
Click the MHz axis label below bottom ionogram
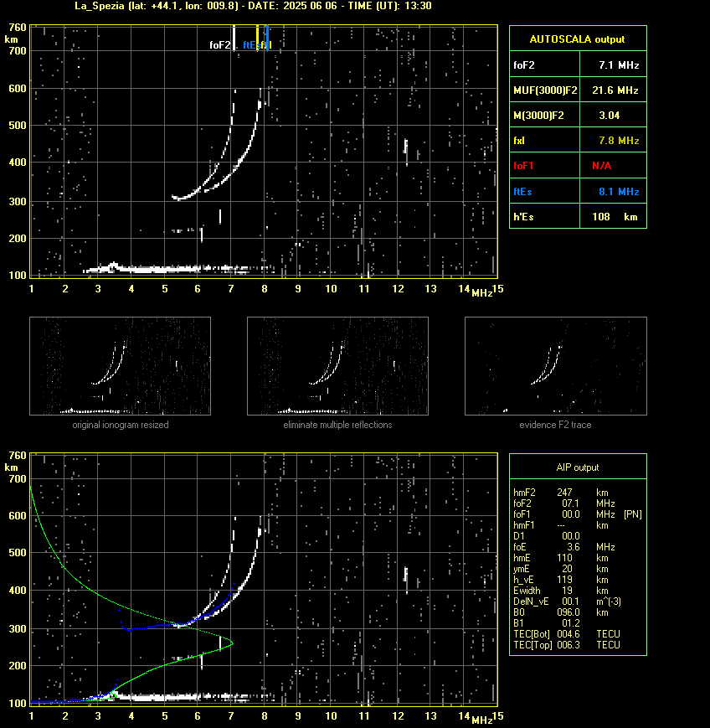[481, 720]
